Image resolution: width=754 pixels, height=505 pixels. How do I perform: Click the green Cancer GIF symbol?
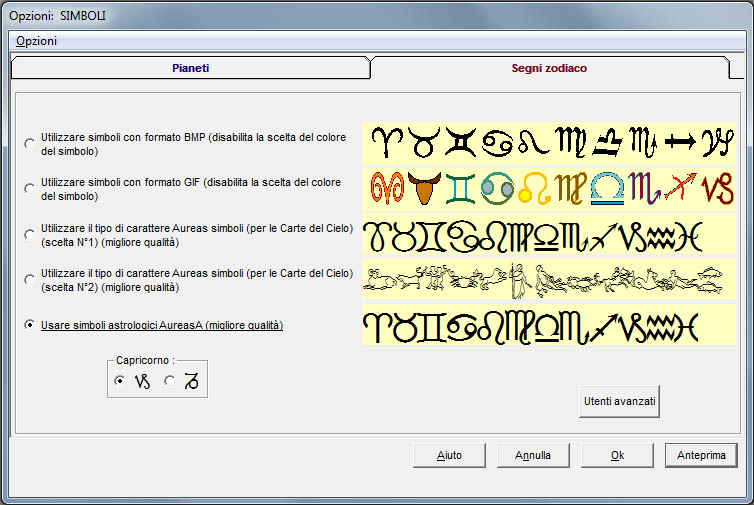coord(497,189)
